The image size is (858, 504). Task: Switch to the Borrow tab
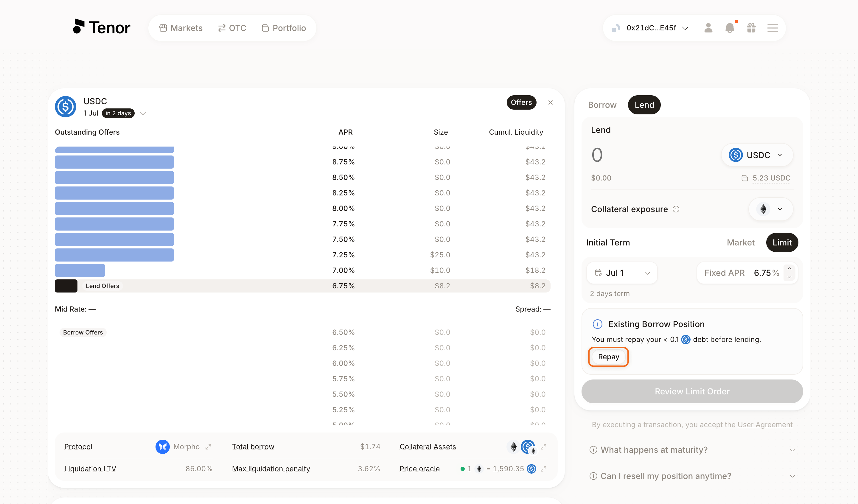pyautogui.click(x=602, y=105)
